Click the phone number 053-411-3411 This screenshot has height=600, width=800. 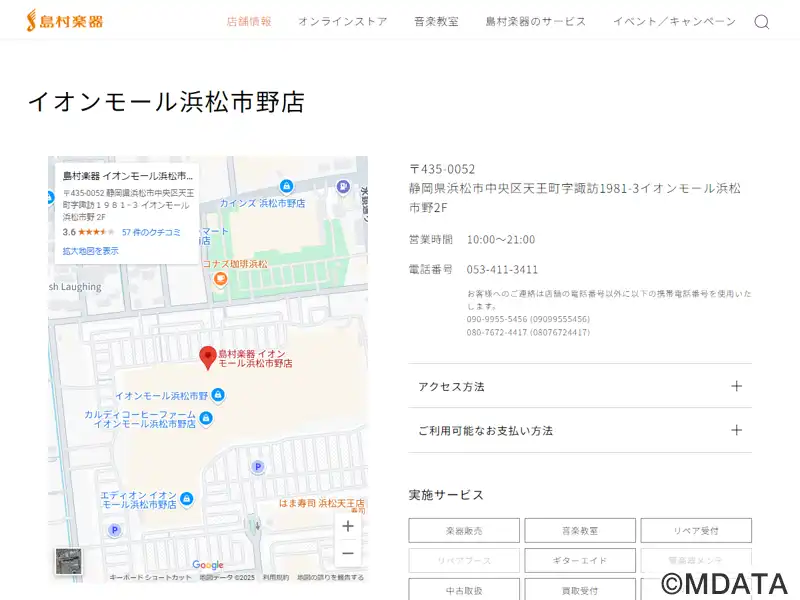pyautogui.click(x=502, y=269)
